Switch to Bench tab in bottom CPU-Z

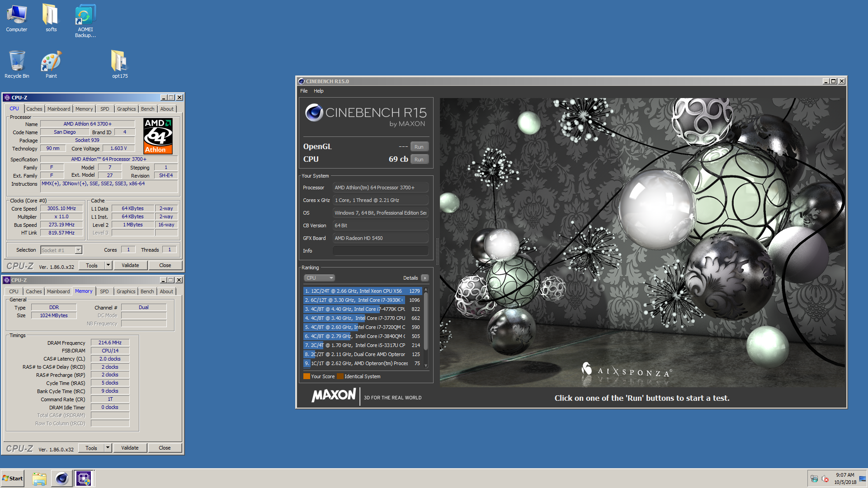tap(147, 291)
